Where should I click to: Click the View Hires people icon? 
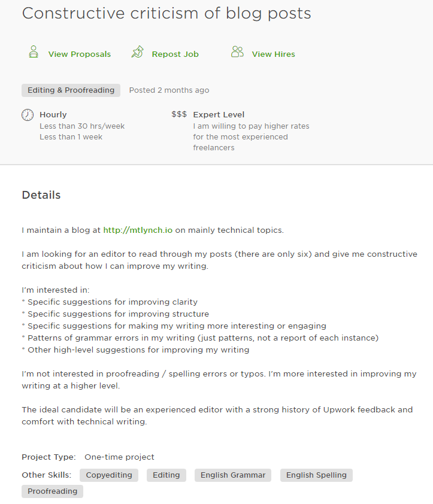pyautogui.click(x=237, y=52)
